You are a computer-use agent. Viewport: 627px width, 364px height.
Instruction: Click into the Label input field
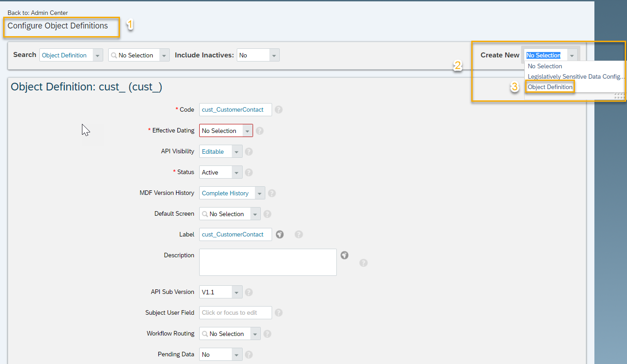point(235,234)
